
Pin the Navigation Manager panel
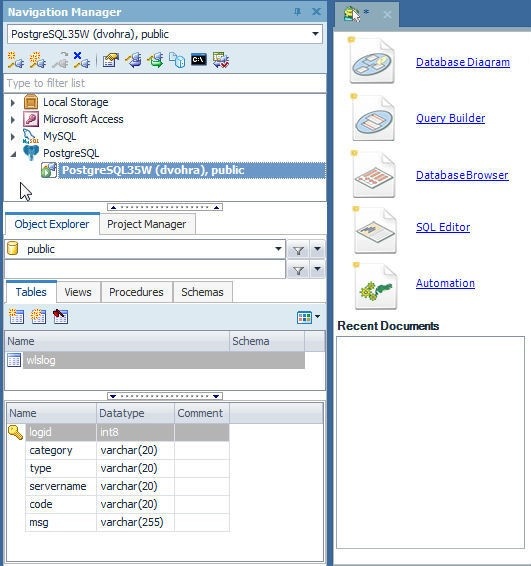pos(297,12)
